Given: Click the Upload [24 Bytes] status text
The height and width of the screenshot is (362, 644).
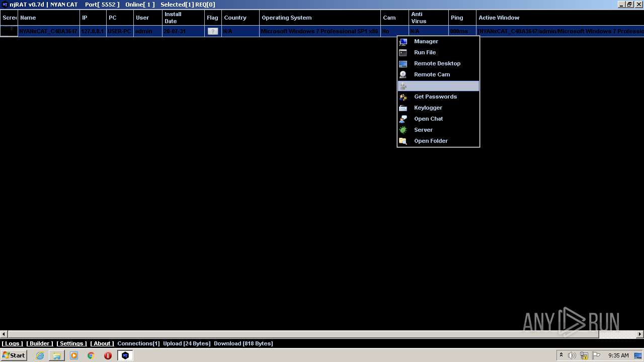Looking at the screenshot, I should pos(187,343).
